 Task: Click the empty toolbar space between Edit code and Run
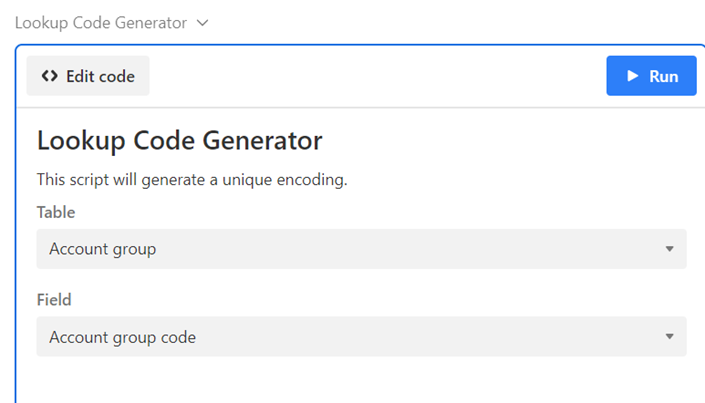point(377,76)
